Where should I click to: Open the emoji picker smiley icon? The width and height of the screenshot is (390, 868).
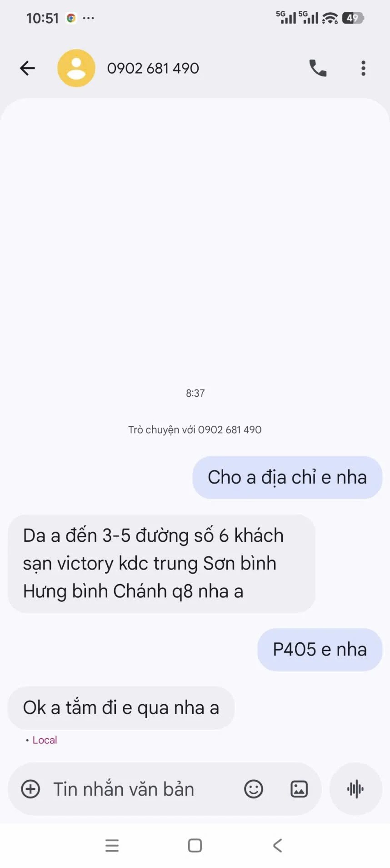254,789
